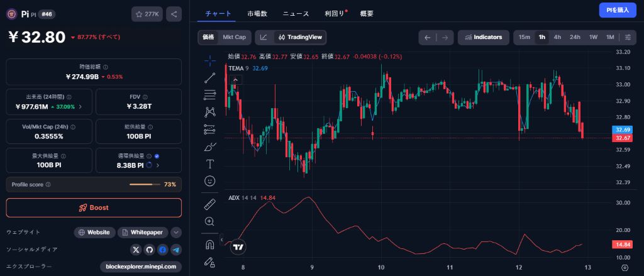Image resolution: width=644 pixels, height=276 pixels.
Task: Open the Indicators menu
Action: 484,37
